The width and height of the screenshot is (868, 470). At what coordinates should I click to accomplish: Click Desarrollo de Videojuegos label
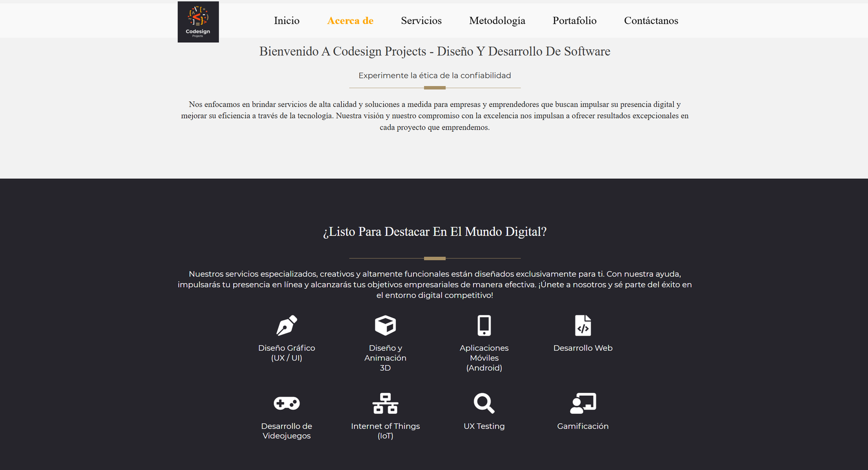pyautogui.click(x=287, y=431)
